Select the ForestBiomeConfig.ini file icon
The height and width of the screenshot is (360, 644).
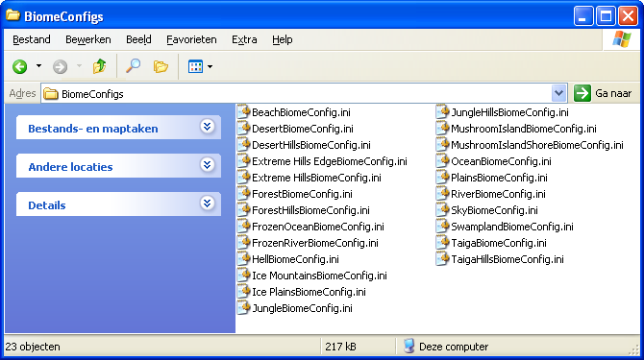pyautogui.click(x=243, y=194)
